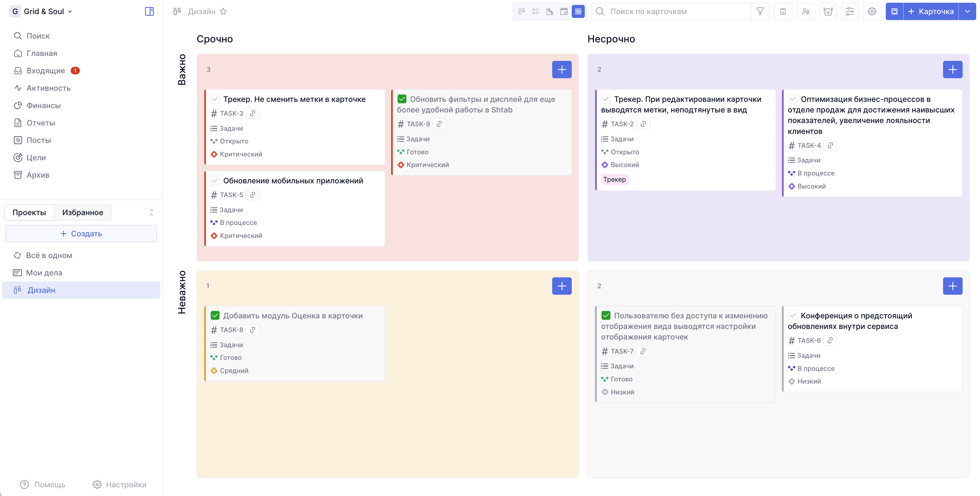Open the Проекты tab
Viewport: 980px width, 496px height.
pyautogui.click(x=29, y=212)
